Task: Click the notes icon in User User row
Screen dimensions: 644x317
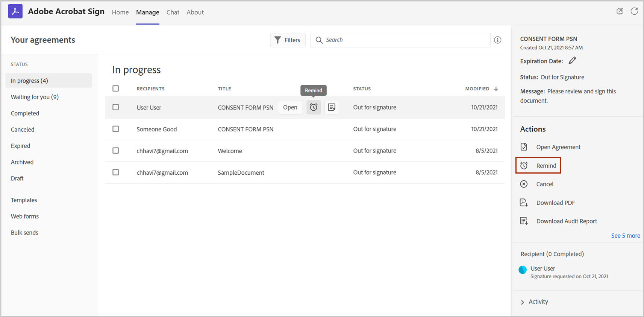Action: click(332, 107)
